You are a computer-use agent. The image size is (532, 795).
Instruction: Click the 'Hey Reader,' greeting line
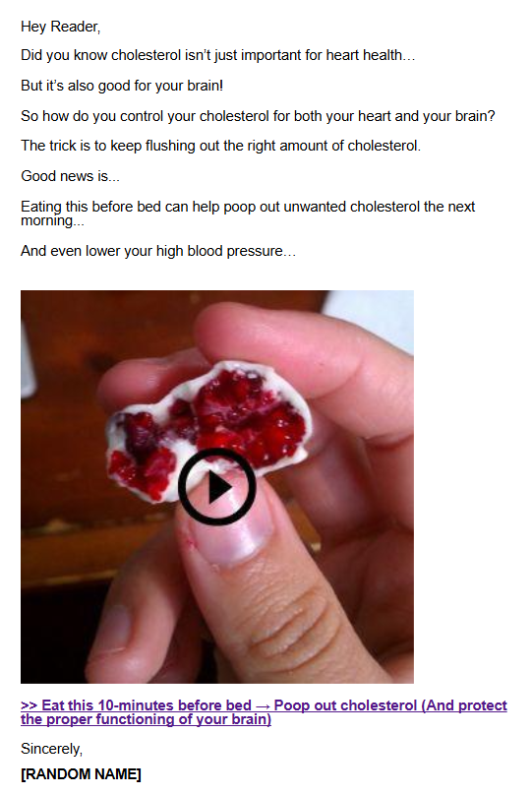(61, 27)
